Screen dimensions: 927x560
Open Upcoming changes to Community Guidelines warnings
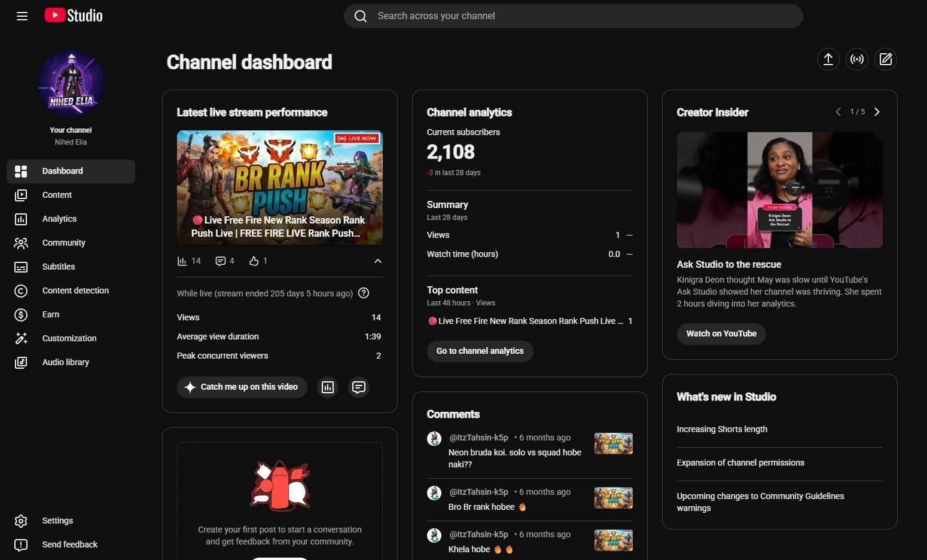point(760,502)
